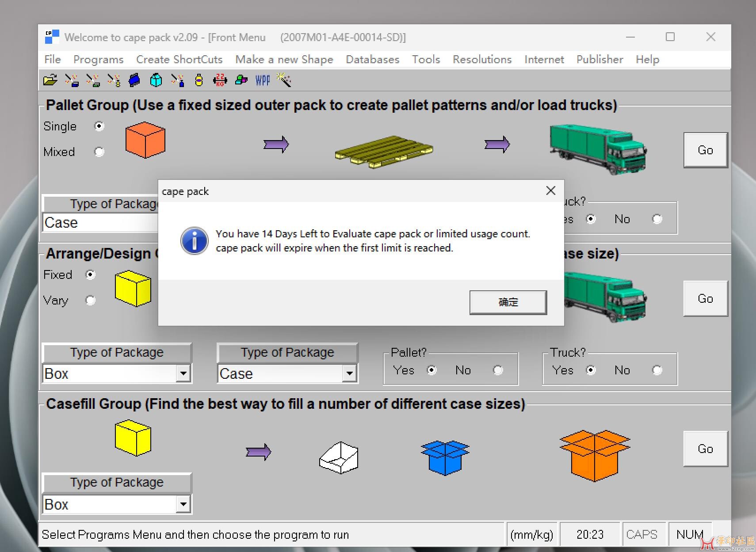Click the green truck in Pallet Group
This screenshot has width=756, height=552.
point(598,149)
